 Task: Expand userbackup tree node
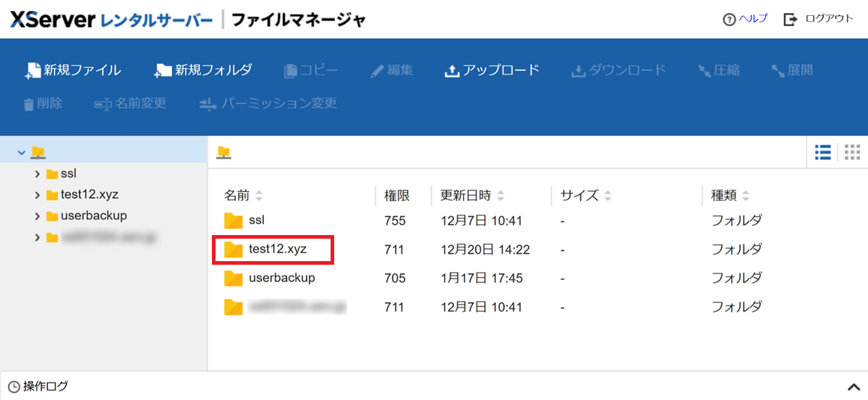[38, 216]
